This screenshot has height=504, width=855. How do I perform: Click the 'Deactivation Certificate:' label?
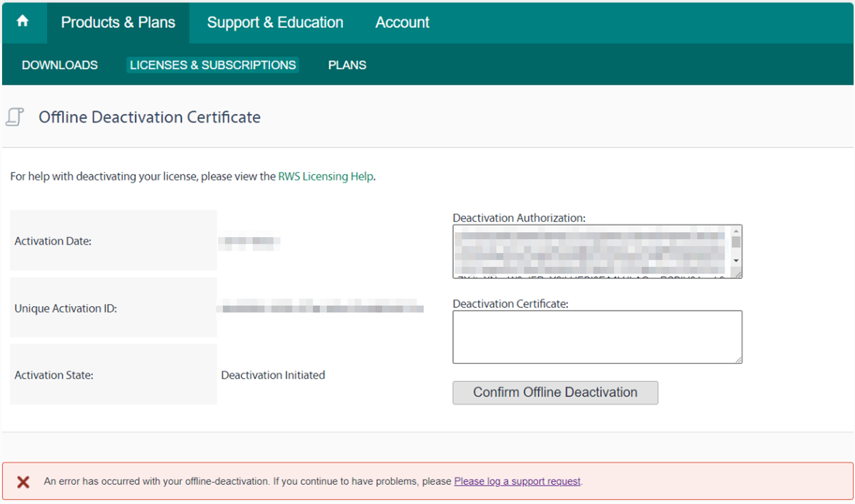tap(510, 304)
